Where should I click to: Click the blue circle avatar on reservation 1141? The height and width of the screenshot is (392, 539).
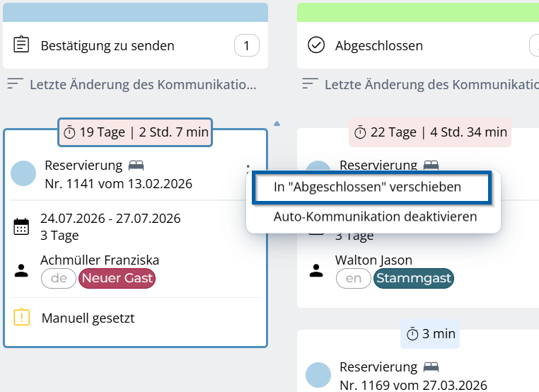pos(23,173)
